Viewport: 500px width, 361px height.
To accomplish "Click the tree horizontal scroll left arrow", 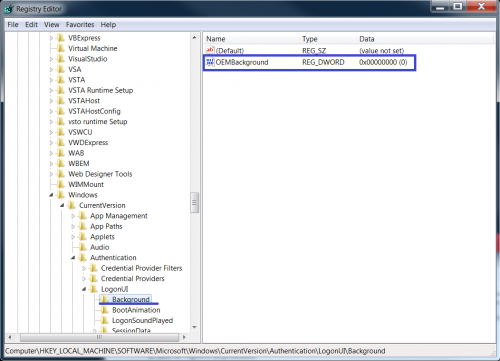I will pos(10,337).
